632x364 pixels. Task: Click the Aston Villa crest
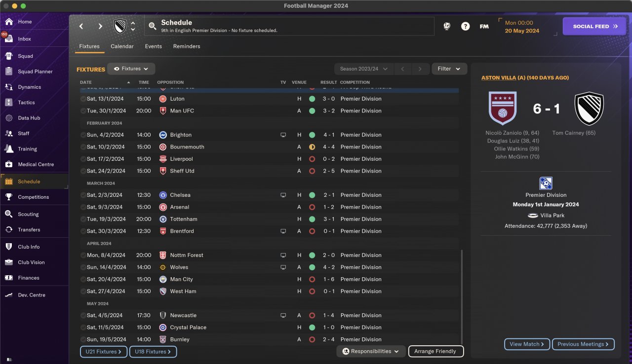tap(503, 108)
